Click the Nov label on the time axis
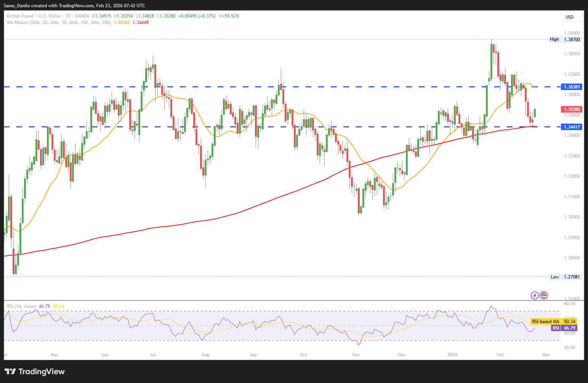The height and width of the screenshot is (383, 588). pos(356,355)
